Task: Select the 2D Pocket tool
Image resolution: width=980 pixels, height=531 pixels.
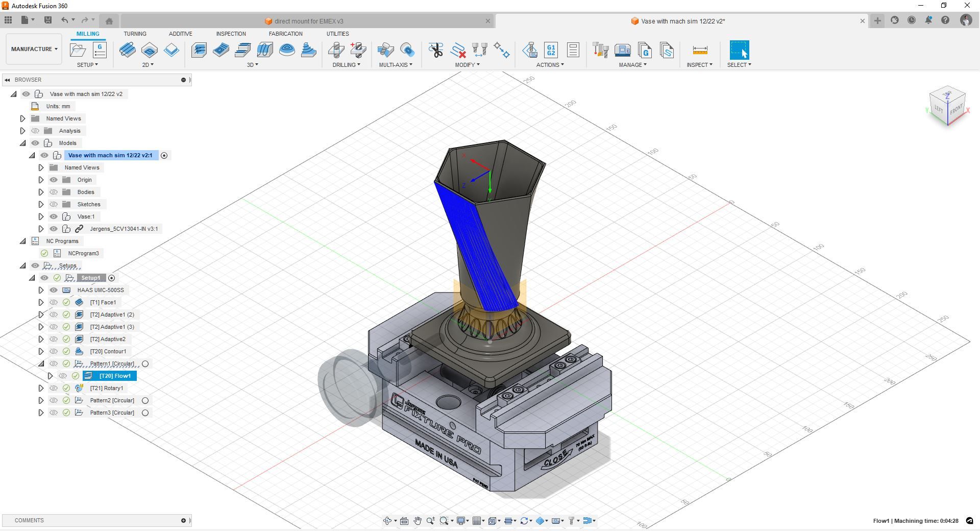Action: coord(149,50)
